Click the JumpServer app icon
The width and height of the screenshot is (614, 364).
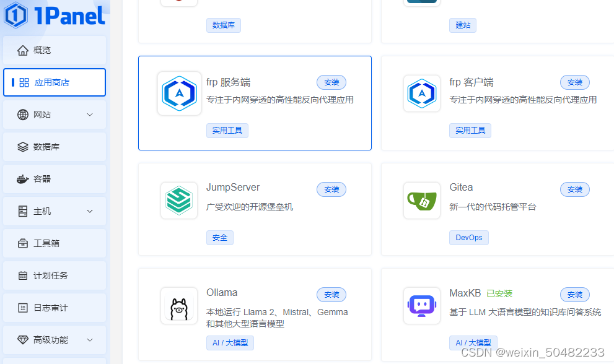coord(179,201)
